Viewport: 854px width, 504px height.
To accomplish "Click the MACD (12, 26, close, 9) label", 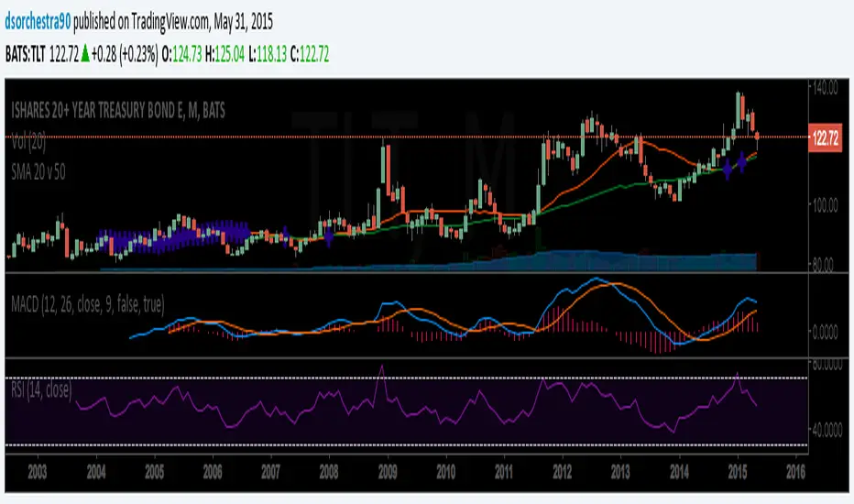I will pyautogui.click(x=88, y=304).
